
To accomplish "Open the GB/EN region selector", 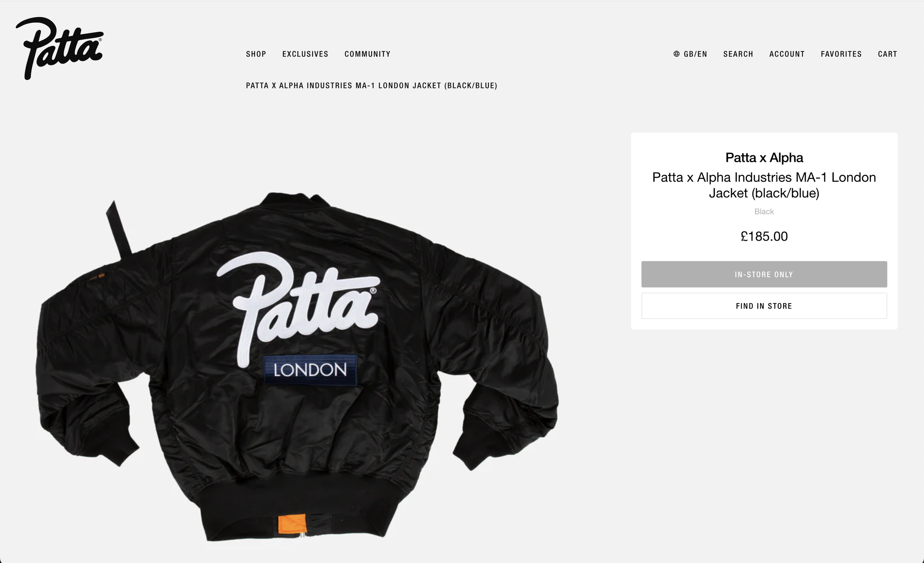I will pyautogui.click(x=690, y=54).
